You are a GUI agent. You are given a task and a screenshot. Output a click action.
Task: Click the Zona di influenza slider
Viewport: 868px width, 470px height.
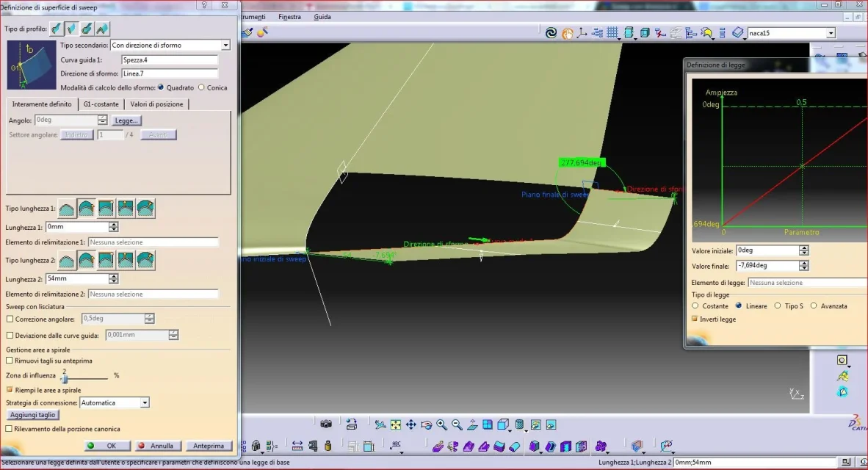(84, 379)
